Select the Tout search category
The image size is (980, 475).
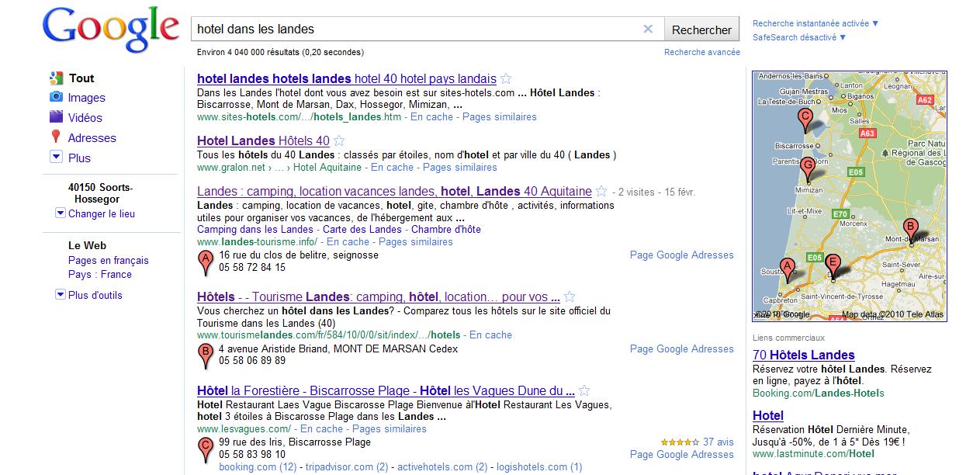click(x=81, y=78)
